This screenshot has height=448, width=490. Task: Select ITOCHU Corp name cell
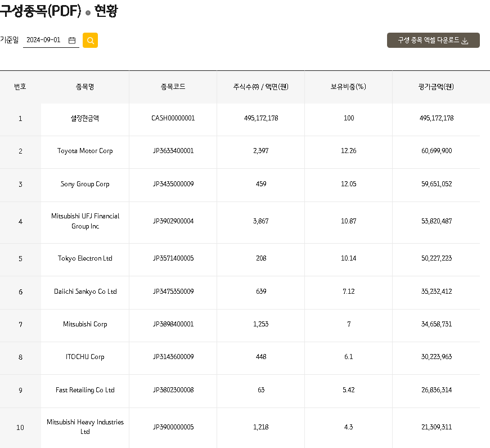pyautogui.click(x=85, y=357)
